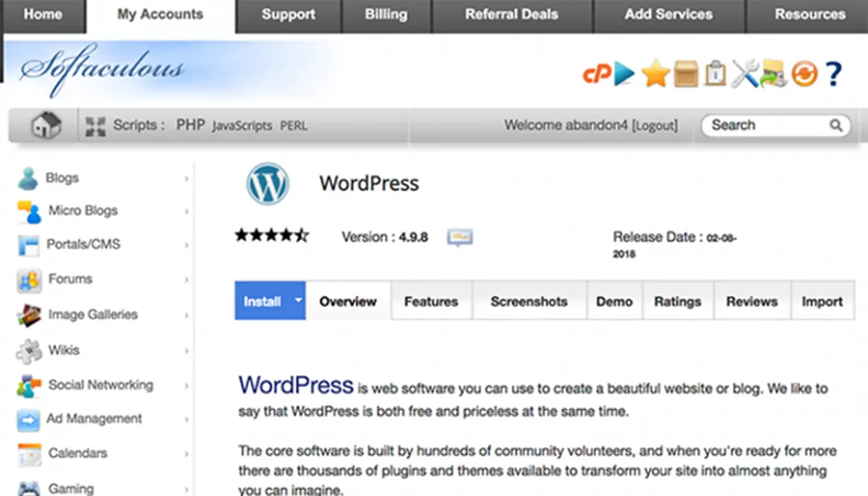Click the Blogs category label

[62, 178]
